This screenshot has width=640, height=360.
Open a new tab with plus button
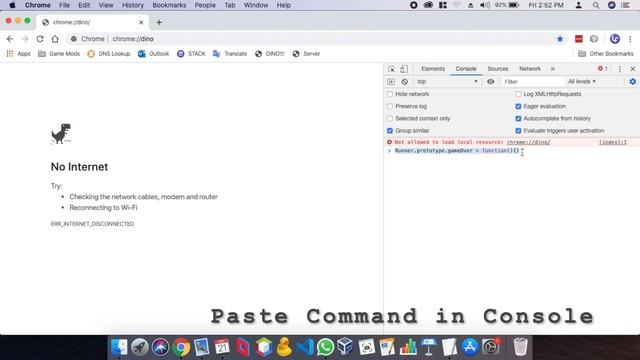pos(159,22)
